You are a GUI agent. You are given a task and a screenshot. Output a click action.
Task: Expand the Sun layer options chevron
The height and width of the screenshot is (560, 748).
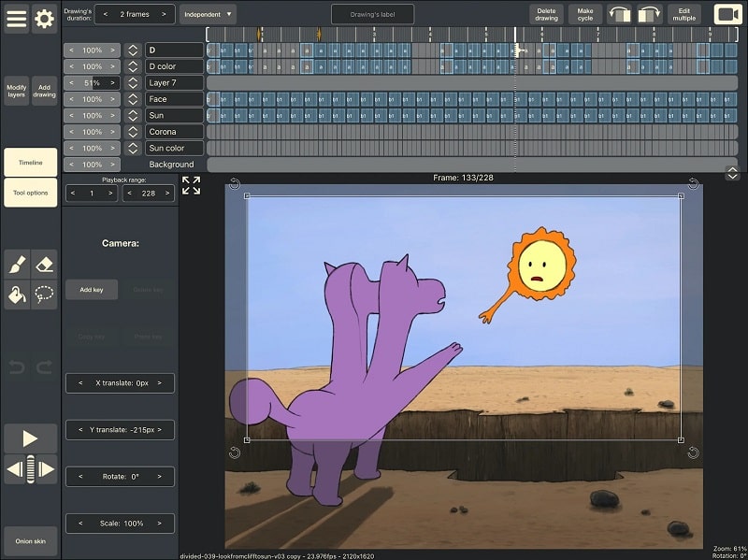click(133, 114)
